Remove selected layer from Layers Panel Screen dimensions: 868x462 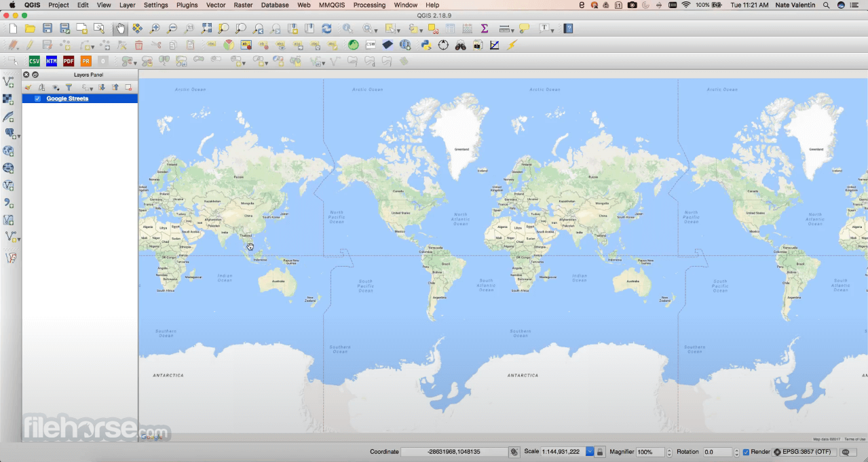point(128,88)
